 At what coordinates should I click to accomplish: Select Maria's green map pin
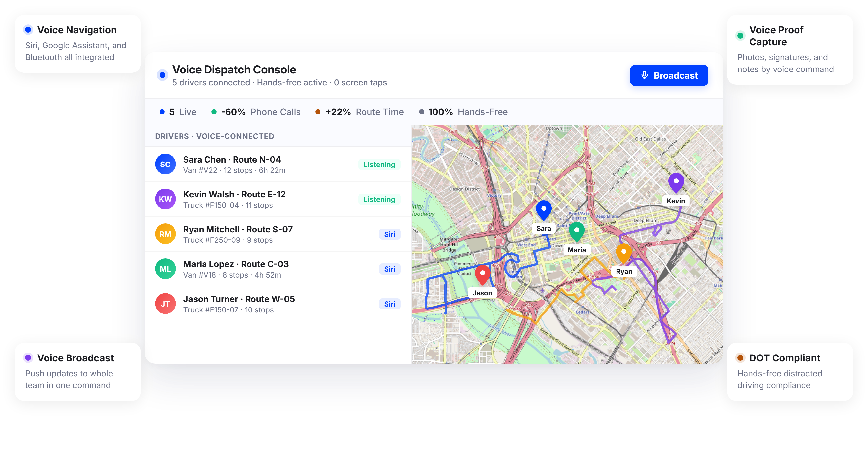[576, 232]
